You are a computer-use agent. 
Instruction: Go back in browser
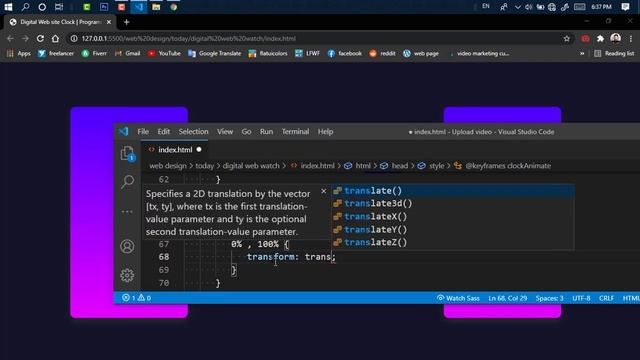tap(10, 38)
